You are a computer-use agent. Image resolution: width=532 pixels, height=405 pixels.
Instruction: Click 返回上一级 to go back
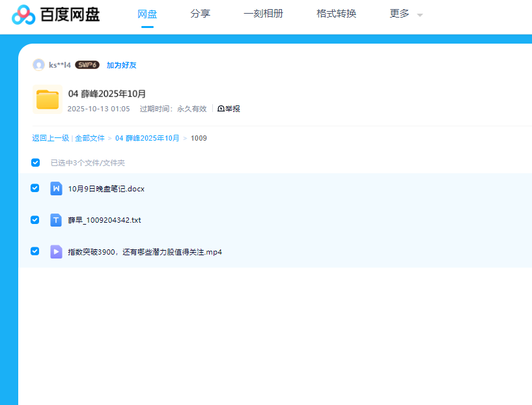click(x=50, y=138)
